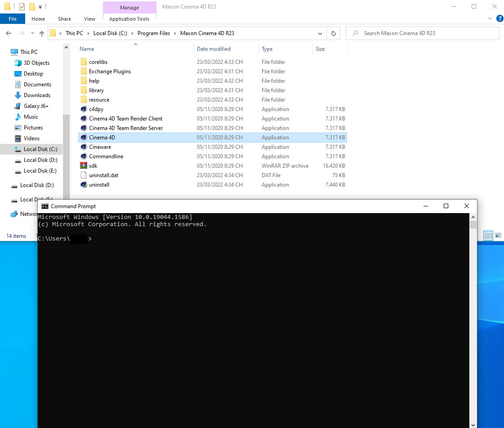Select the resource folder icon
Screen dimensions: 504x428
84,100
